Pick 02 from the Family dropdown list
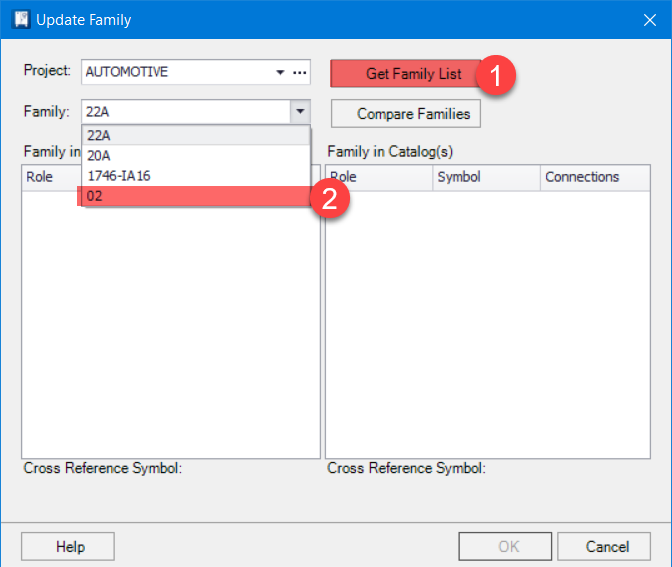Screen dimensions: 672x567 coord(196,196)
